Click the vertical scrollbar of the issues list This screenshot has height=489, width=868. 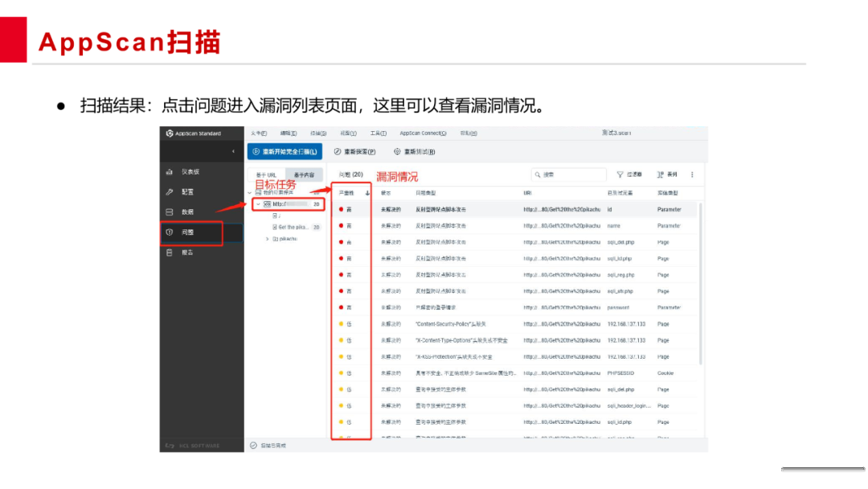701,284
